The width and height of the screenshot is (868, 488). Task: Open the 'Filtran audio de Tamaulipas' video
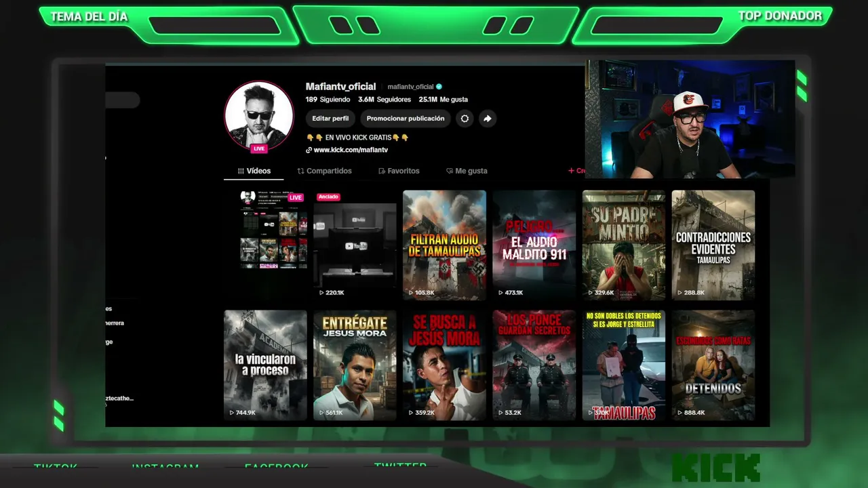[444, 245]
